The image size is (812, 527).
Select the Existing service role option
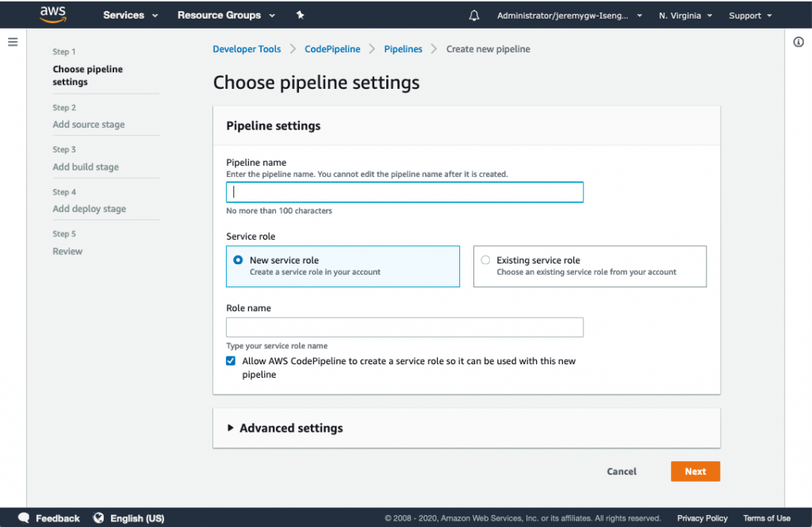point(485,260)
